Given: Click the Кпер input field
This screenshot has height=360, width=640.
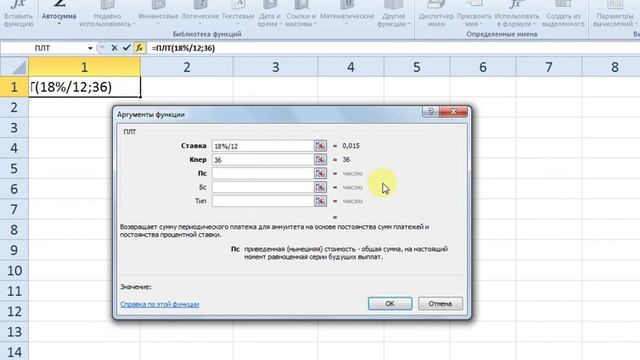Looking at the screenshot, I should [x=262, y=160].
